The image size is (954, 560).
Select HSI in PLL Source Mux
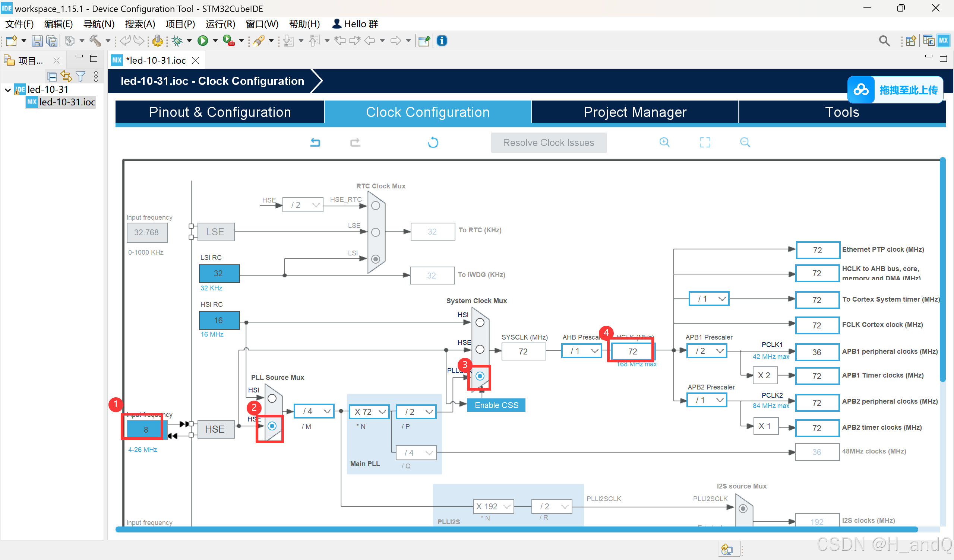272,398
